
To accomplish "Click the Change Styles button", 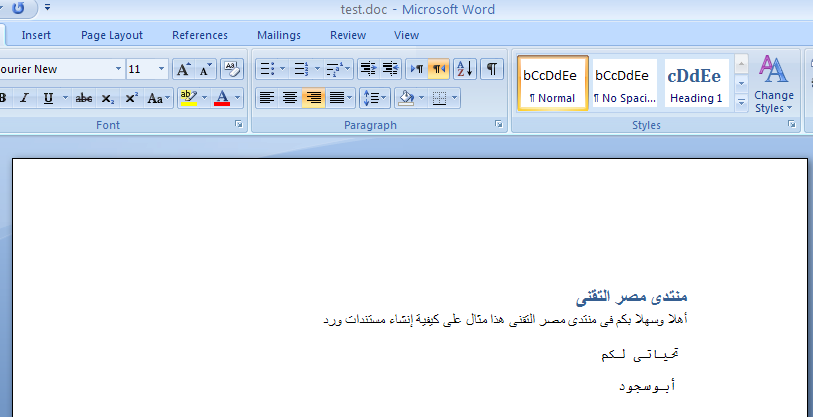I will [x=774, y=84].
